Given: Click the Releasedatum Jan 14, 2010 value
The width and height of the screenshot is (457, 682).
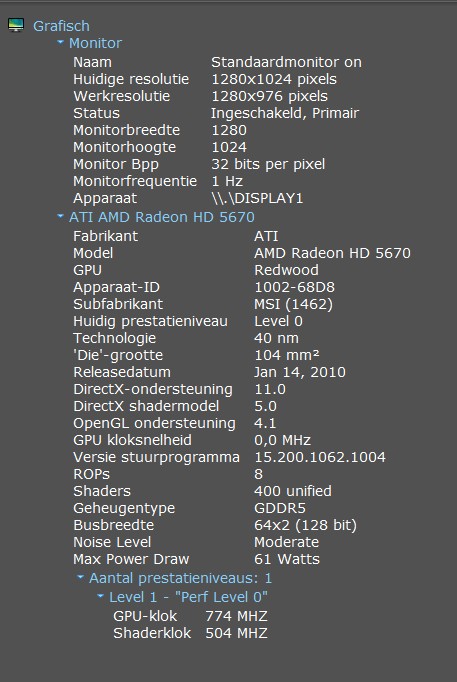Looking at the screenshot, I should tap(300, 372).
